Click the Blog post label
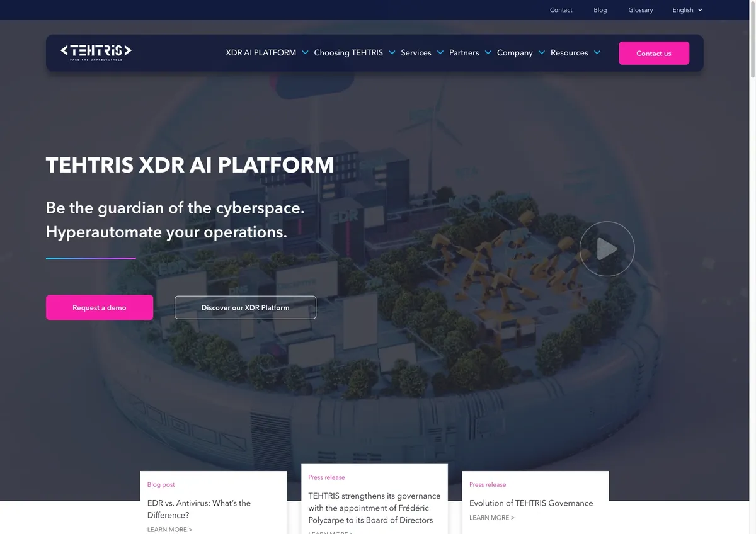Viewport: 756px width, 534px height. pyautogui.click(x=161, y=485)
